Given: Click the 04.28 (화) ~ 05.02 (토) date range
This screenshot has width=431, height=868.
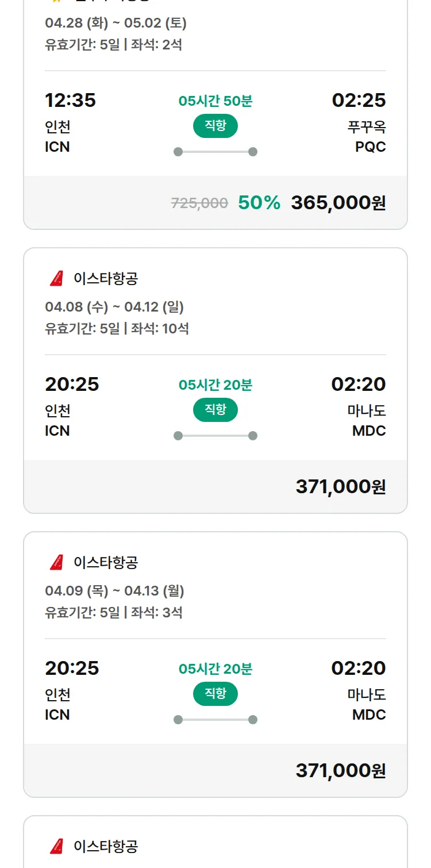Looking at the screenshot, I should click(x=116, y=23).
